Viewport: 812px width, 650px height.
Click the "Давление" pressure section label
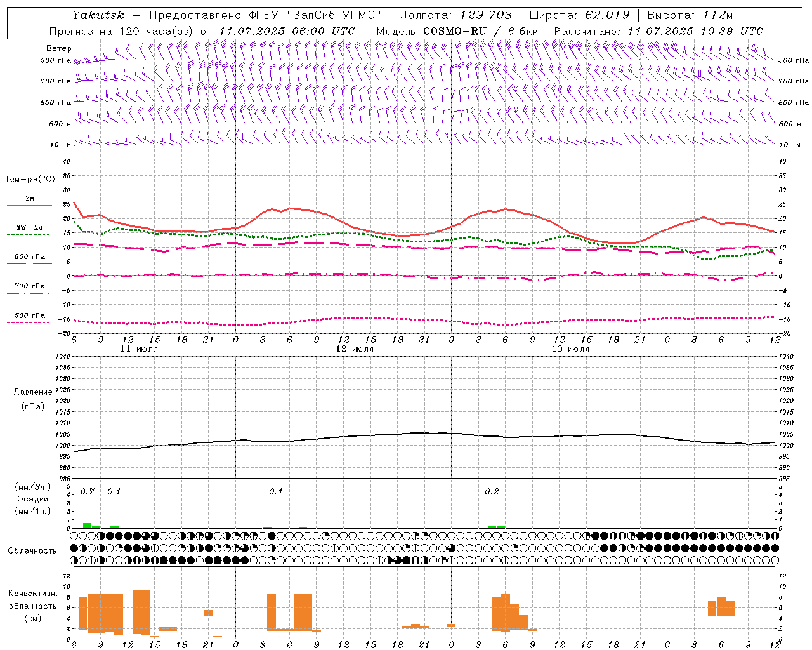tap(33, 392)
